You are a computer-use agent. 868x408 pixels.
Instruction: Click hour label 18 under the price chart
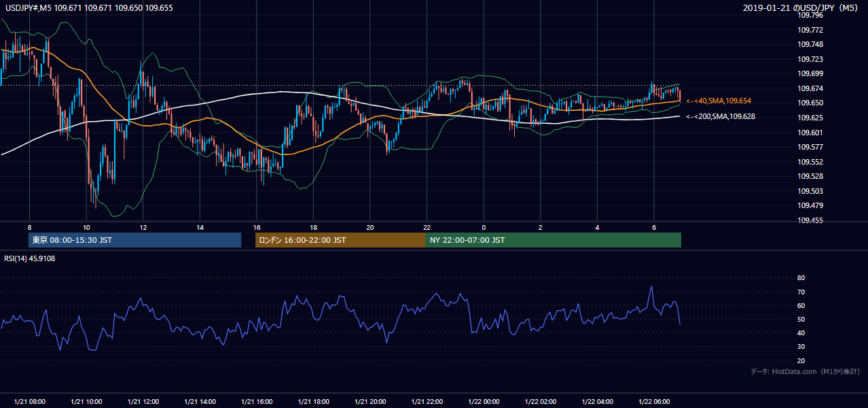[x=313, y=227]
